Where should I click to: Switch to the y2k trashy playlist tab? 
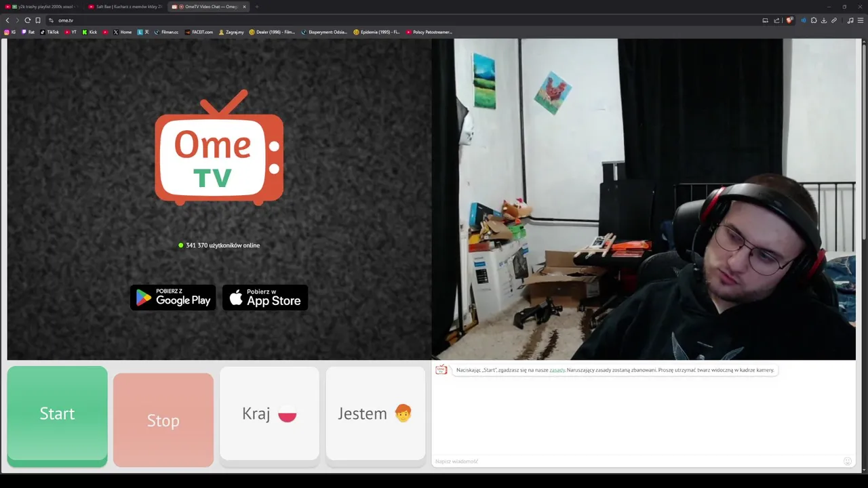(41, 7)
